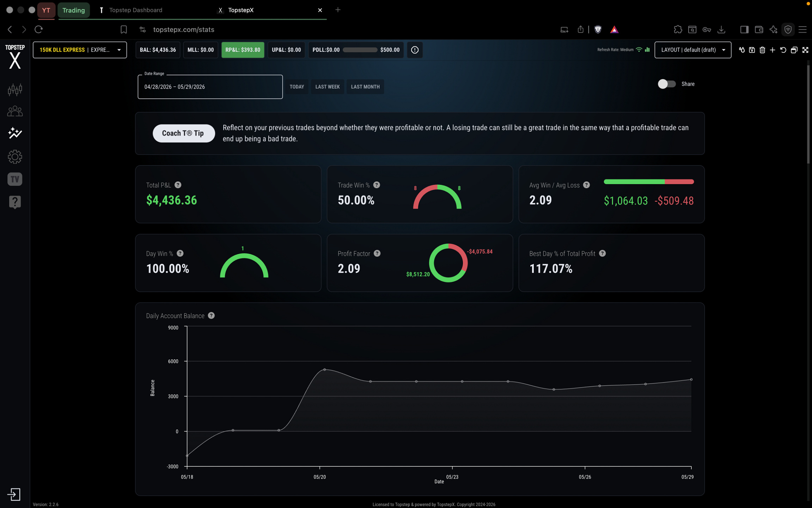Click the green signal bars icon

647,50
